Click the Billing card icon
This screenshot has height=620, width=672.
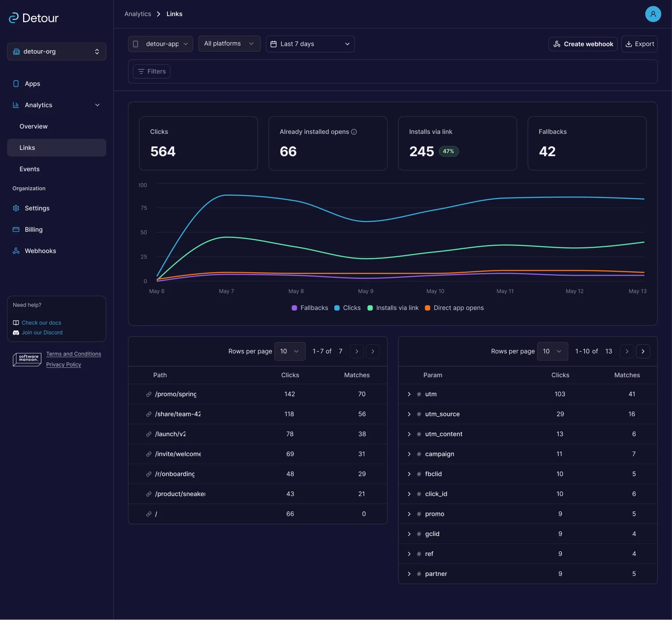click(16, 229)
